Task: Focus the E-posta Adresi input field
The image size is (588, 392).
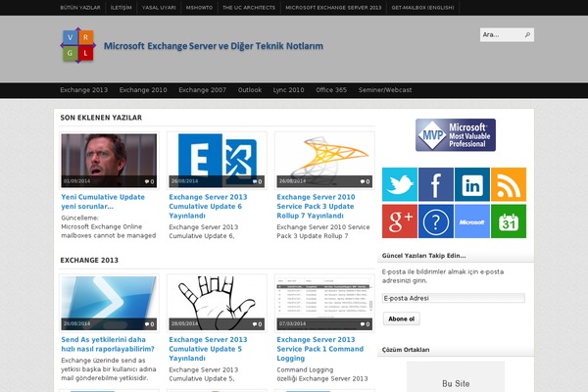Action: 454,298
